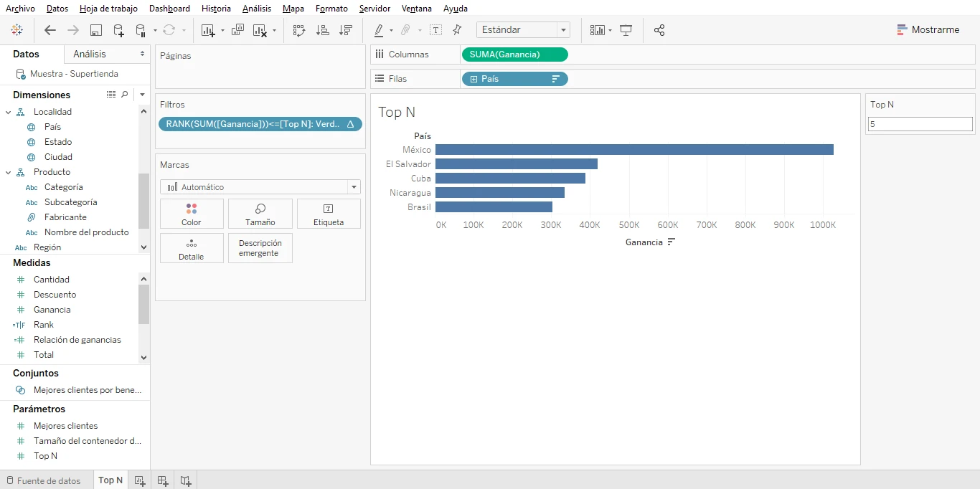Click the Mostrarme button
The height and width of the screenshot is (489, 980).
[x=928, y=30]
